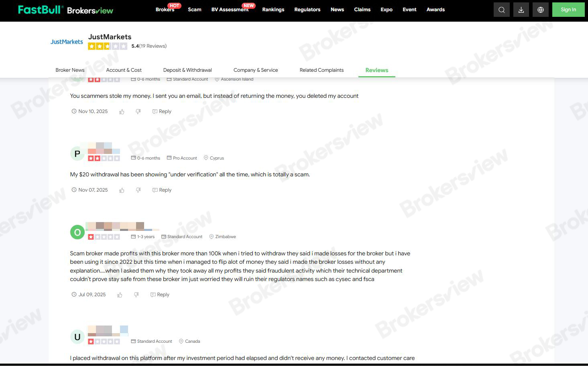The width and height of the screenshot is (588, 366).
Task: Navigate to Expo
Action: click(x=387, y=10)
